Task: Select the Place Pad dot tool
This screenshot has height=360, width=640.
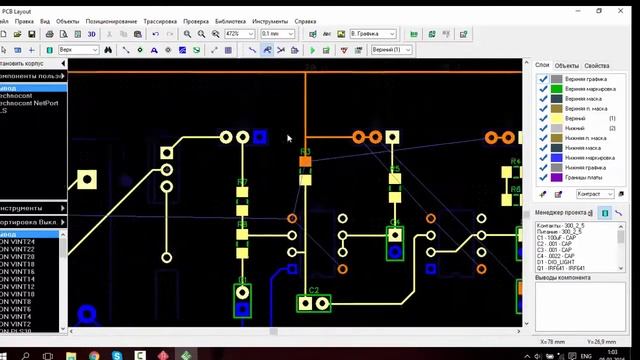Action: click(140, 50)
